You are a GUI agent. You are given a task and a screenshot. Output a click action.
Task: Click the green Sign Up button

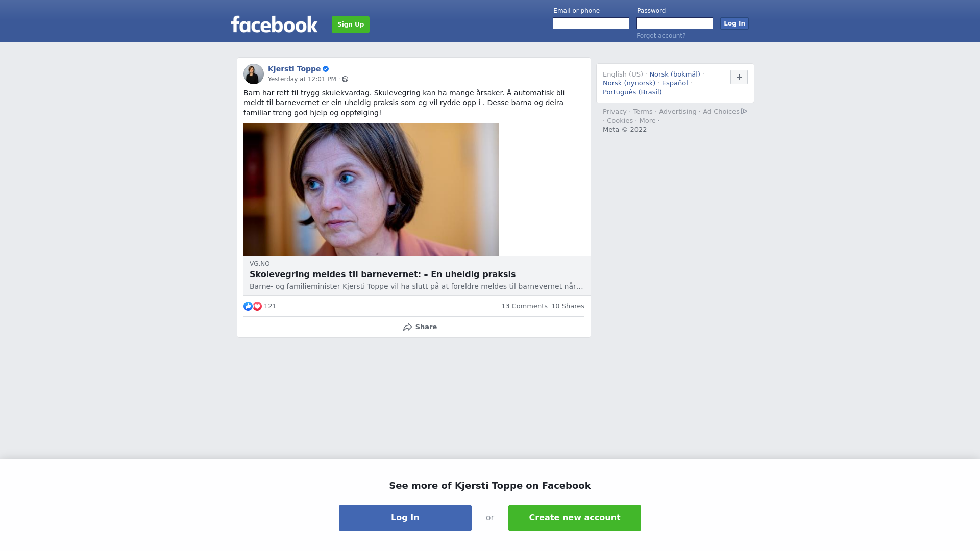(x=351, y=24)
